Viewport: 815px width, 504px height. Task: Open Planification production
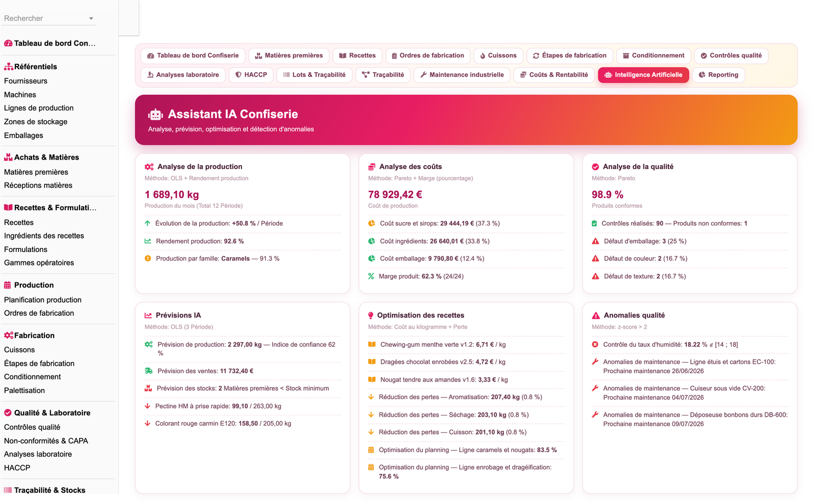click(x=42, y=300)
